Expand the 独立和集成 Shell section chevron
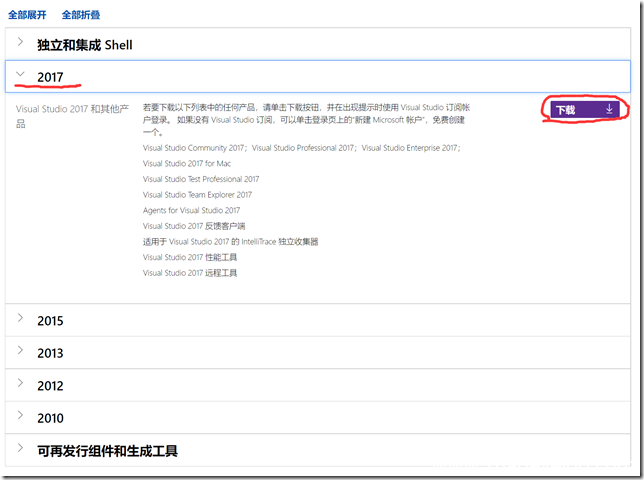The image size is (644, 480). 21,44
